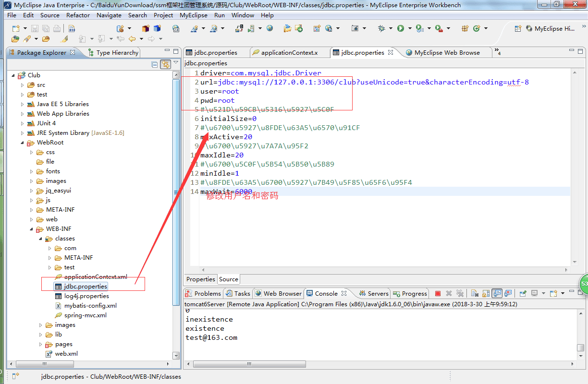Expand the src folder node

click(x=23, y=85)
